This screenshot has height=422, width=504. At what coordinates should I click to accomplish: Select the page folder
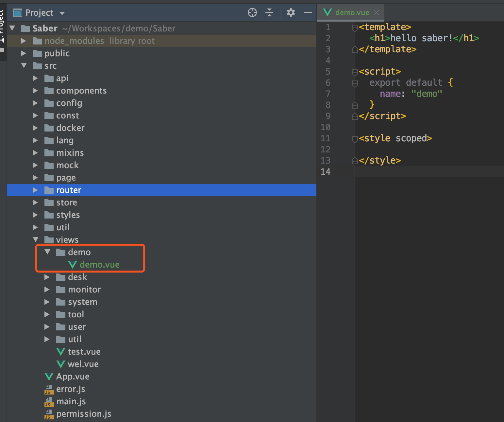[162, 178]
